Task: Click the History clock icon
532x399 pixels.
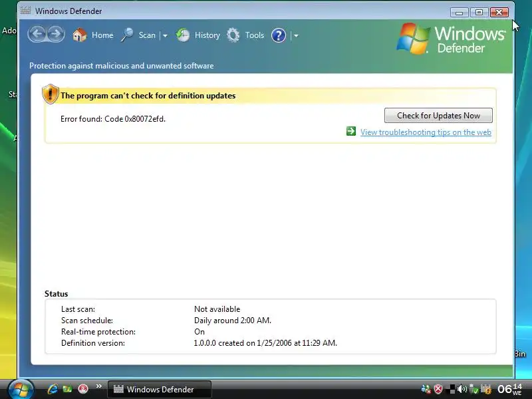Action: pyautogui.click(x=182, y=35)
